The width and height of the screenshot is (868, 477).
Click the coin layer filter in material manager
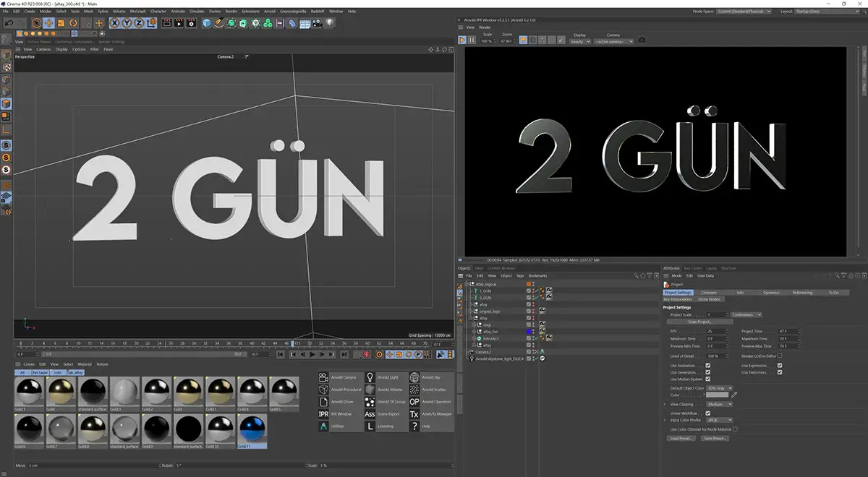pos(58,372)
